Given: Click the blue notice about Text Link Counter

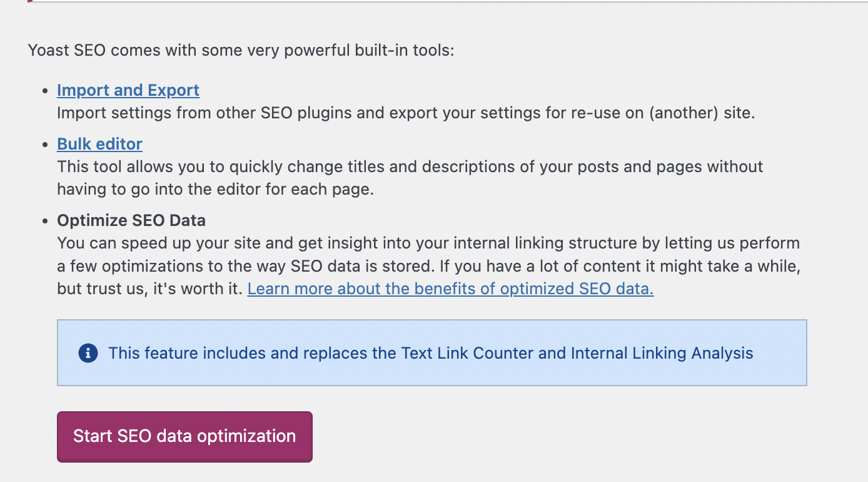Looking at the screenshot, I should pos(431,369).
